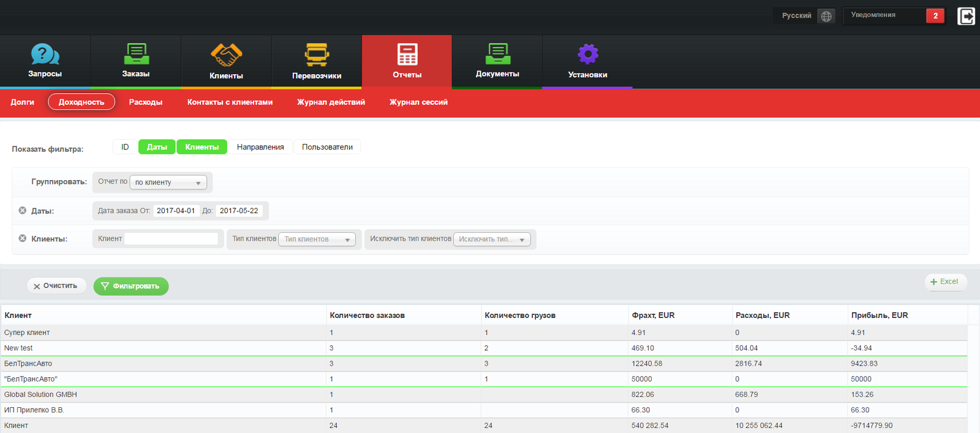Viewport: 980px width, 433px height.
Task: Click the Очистить button
Action: [56, 286]
